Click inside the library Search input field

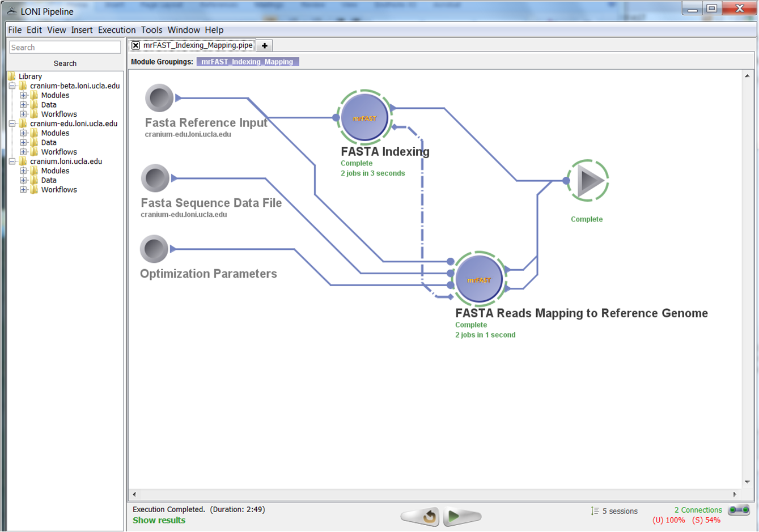pos(65,48)
